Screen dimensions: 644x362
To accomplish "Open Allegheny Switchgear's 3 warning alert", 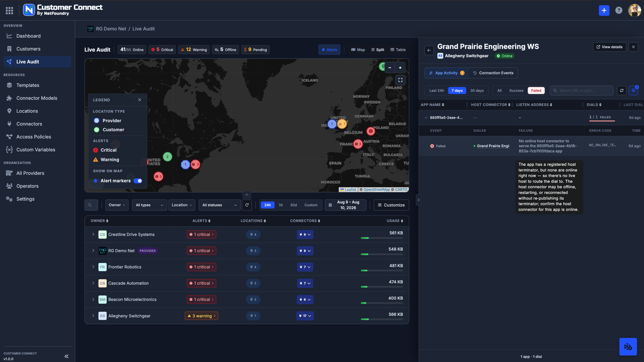I will [x=202, y=316].
